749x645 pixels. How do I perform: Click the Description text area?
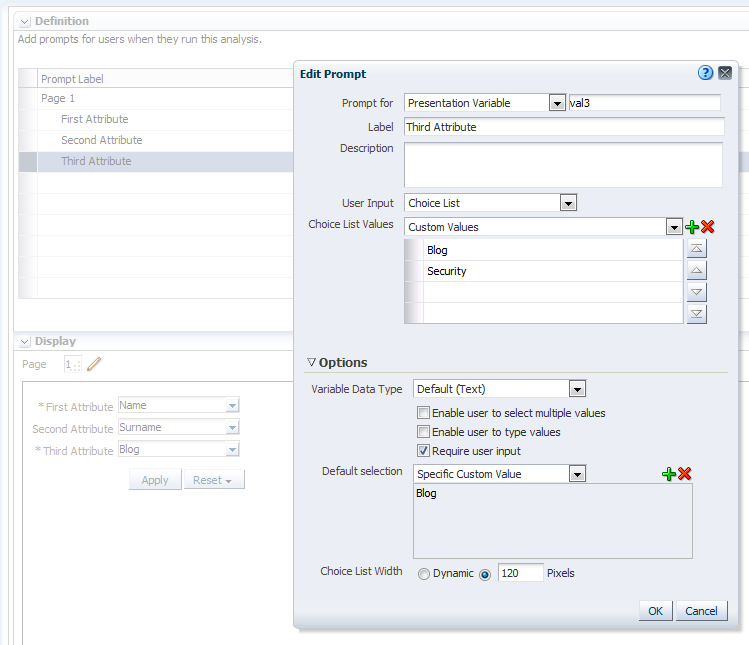(563, 165)
